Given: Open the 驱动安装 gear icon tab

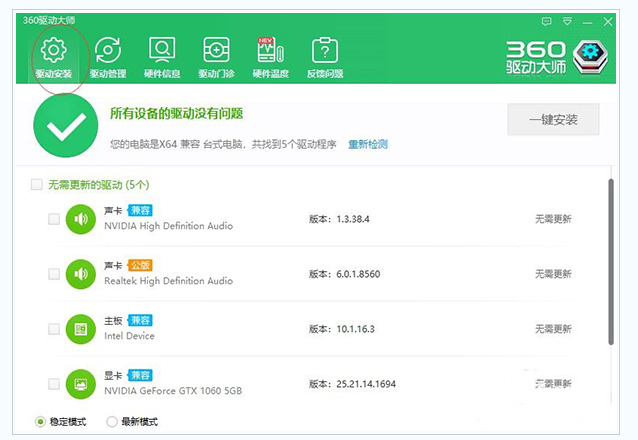Looking at the screenshot, I should pos(53,52).
